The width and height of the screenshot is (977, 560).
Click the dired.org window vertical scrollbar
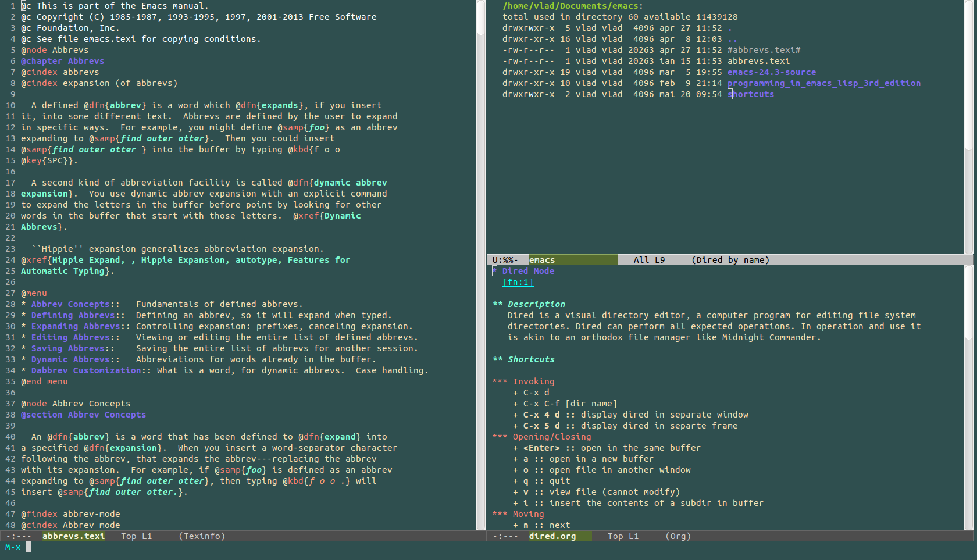tap(969, 398)
